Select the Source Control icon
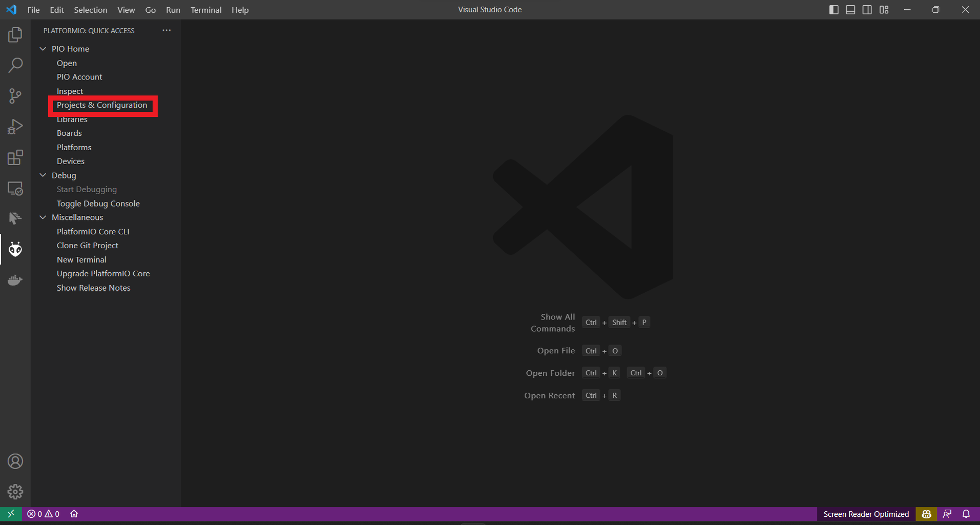Screen dimensions: 980x525 point(15,96)
